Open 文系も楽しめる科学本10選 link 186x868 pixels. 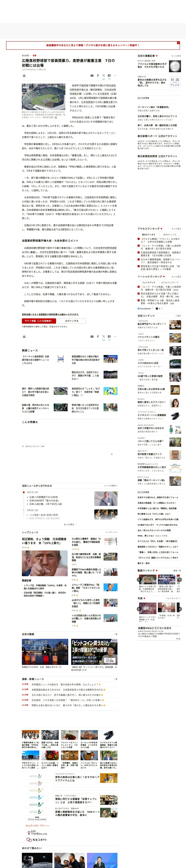151,389
